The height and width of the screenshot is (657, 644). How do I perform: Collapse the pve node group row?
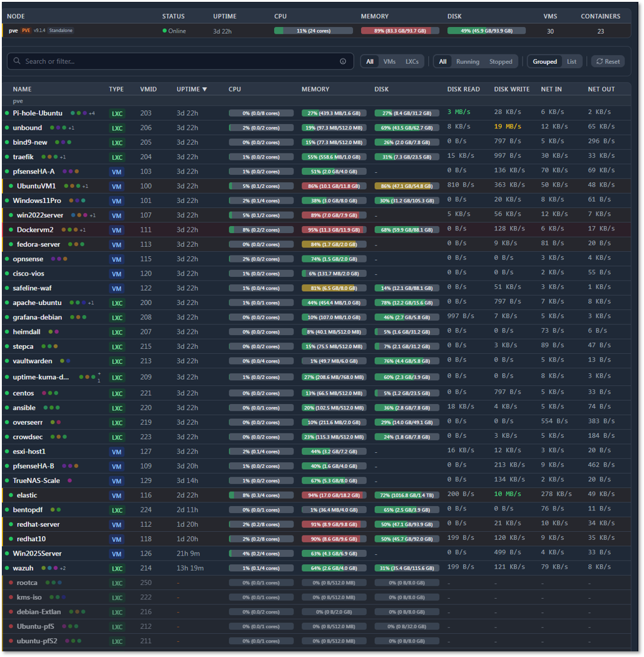[18, 101]
